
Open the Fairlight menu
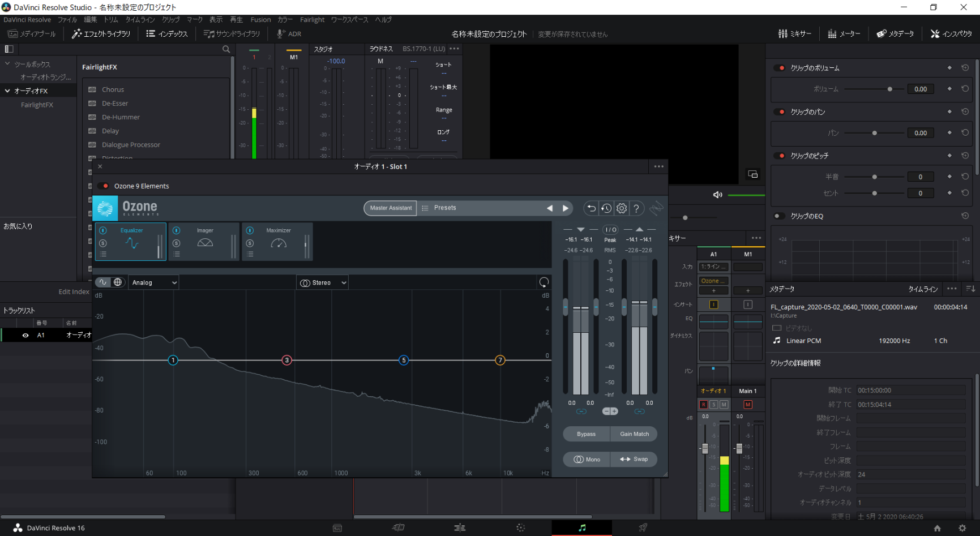312,19
